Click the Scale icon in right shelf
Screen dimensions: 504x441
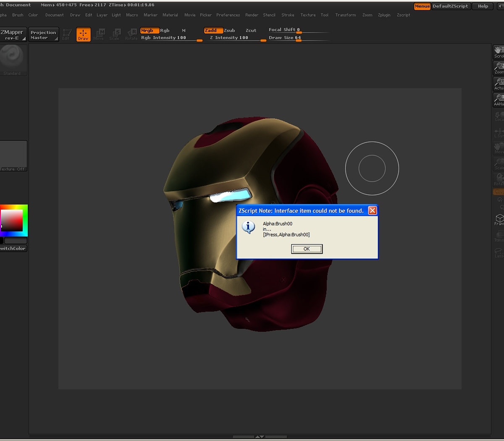tap(499, 164)
